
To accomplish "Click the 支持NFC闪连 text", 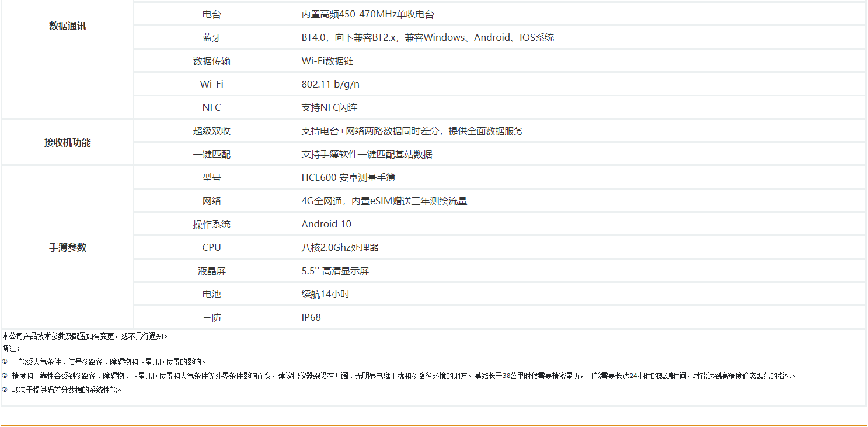I will point(329,108).
